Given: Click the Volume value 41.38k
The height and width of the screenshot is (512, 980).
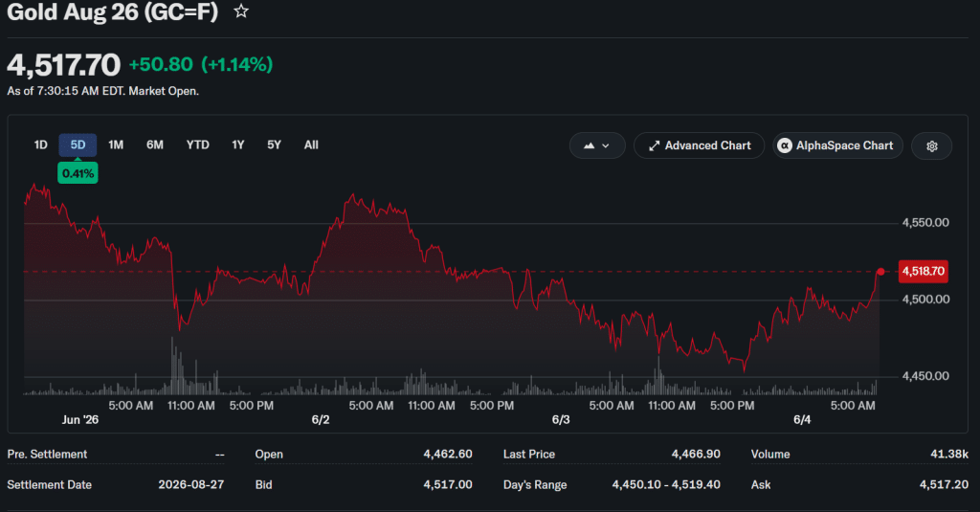Looking at the screenshot, I should tap(949, 454).
